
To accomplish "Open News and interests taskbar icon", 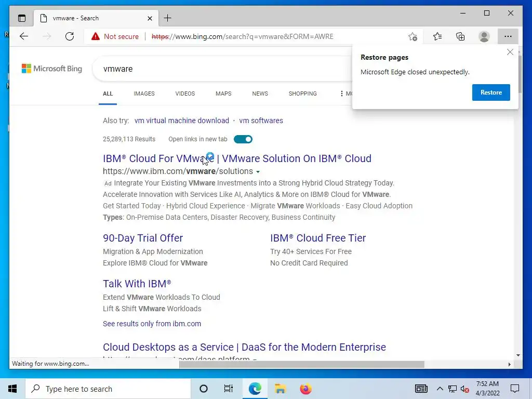I will coord(421,389).
